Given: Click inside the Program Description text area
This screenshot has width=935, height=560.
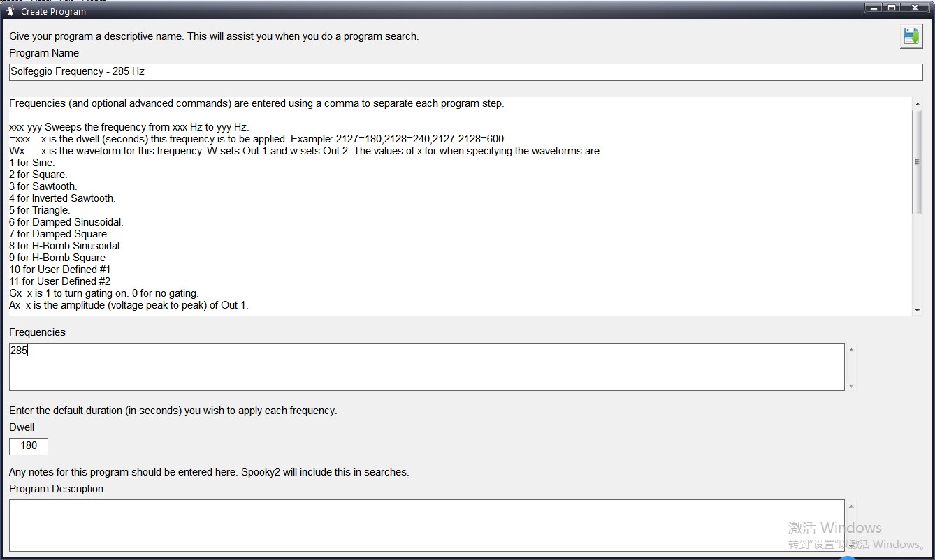Looking at the screenshot, I should tap(426, 525).
